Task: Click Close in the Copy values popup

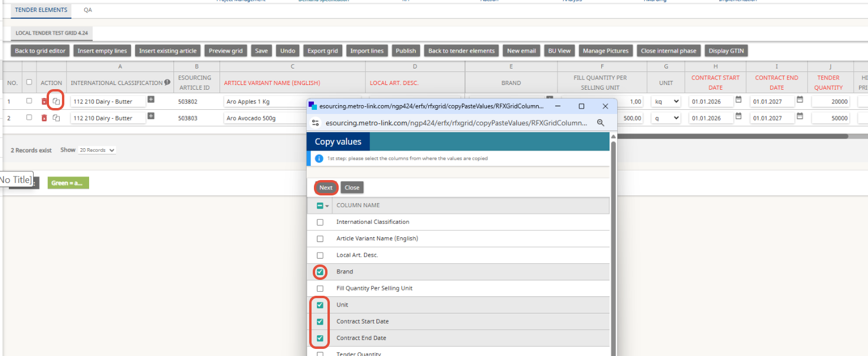Action: tap(352, 188)
